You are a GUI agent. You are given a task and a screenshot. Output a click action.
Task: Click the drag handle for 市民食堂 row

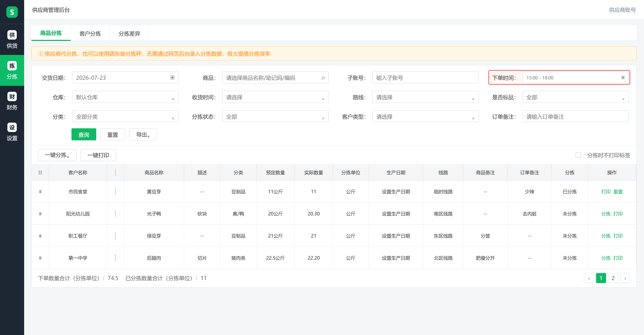point(40,192)
